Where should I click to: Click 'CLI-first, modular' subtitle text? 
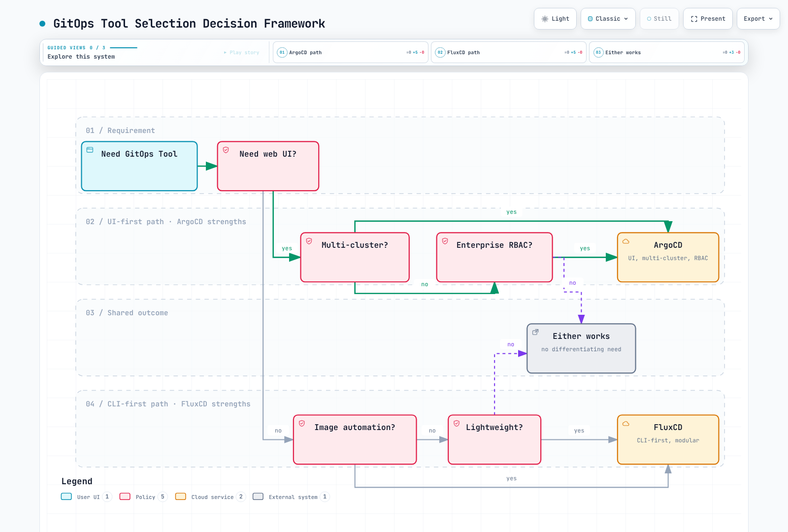click(x=668, y=440)
